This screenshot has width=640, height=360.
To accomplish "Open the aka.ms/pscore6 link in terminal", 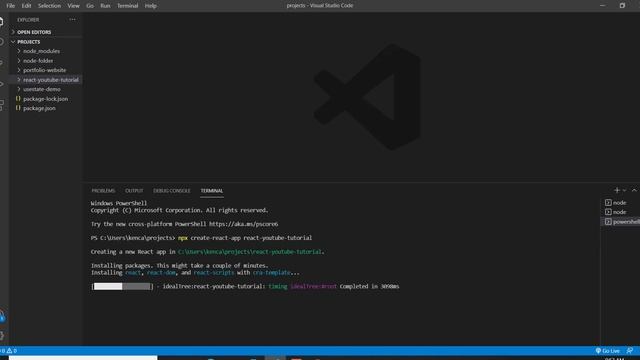I will point(243,224).
